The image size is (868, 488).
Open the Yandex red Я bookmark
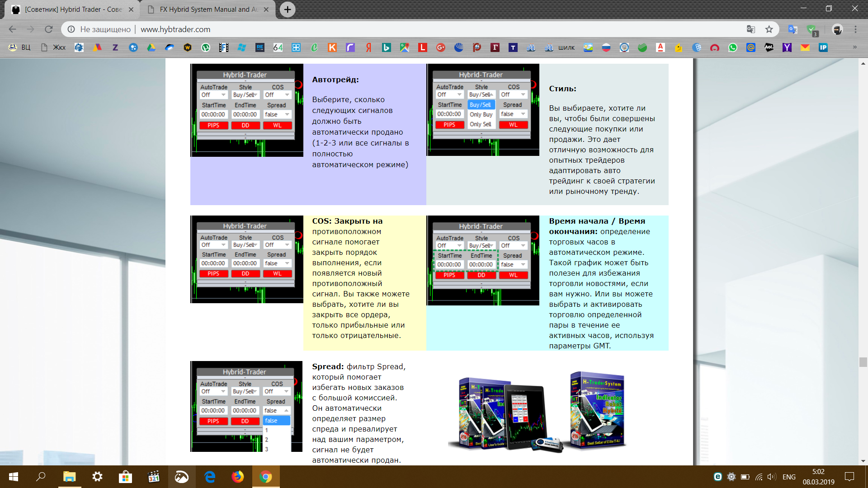pyautogui.click(x=368, y=47)
